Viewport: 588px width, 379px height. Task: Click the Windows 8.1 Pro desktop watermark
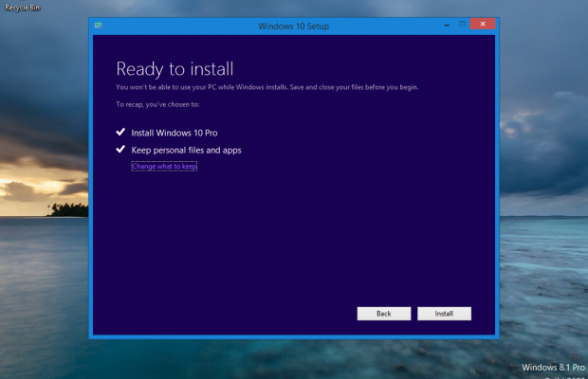pyautogui.click(x=552, y=367)
